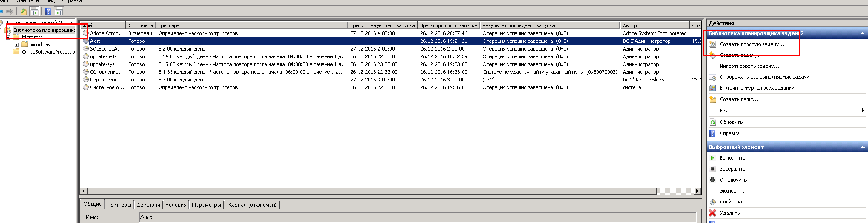Viewport: 868px width, 223px height.
Task: Click the green 'Выполнить' run icon
Action: click(712, 158)
